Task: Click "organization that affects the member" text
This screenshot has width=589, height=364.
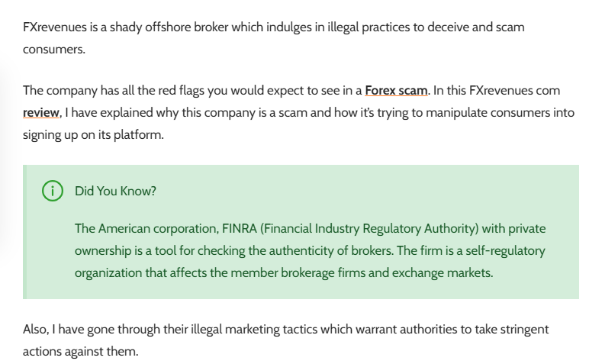Action: 176,272
